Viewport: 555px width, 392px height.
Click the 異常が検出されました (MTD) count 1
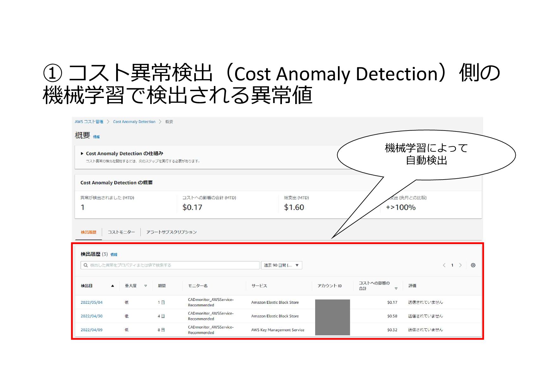[x=83, y=207]
